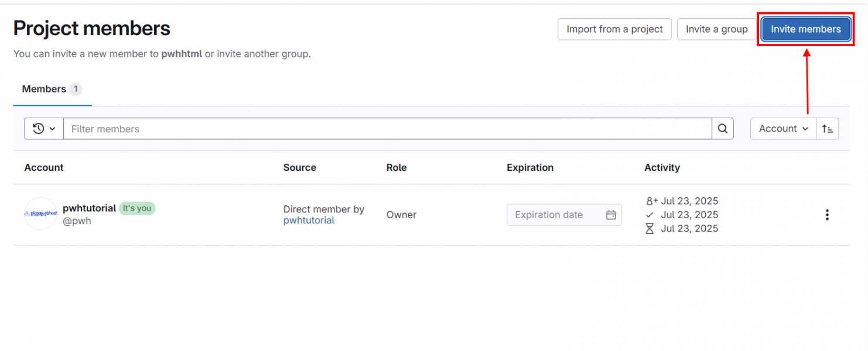The height and width of the screenshot is (351, 868).
Task: Click Import from a project
Action: click(x=614, y=29)
